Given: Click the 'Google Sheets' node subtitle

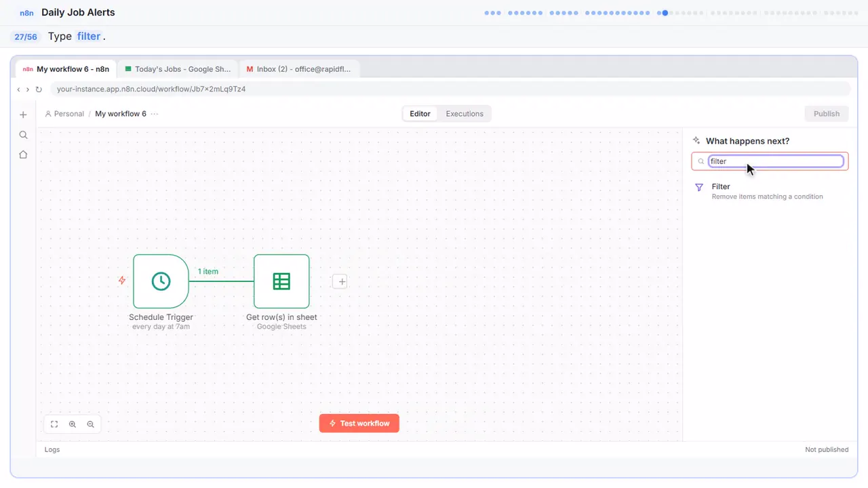Looking at the screenshot, I should click(281, 327).
